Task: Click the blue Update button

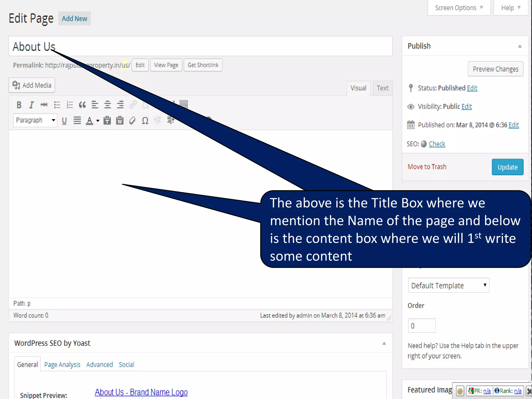Action: [x=507, y=167]
